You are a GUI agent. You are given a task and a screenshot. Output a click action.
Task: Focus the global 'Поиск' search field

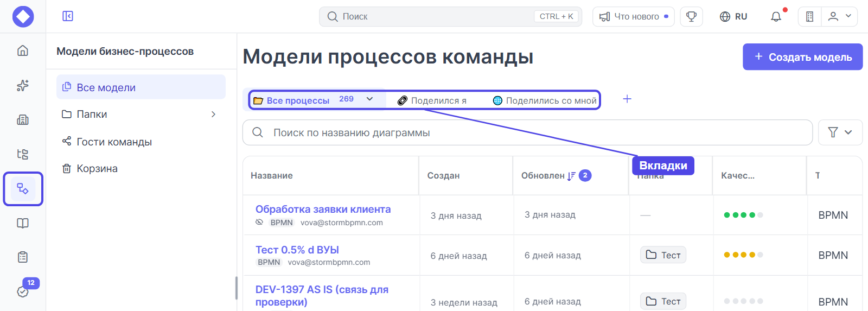click(x=450, y=16)
